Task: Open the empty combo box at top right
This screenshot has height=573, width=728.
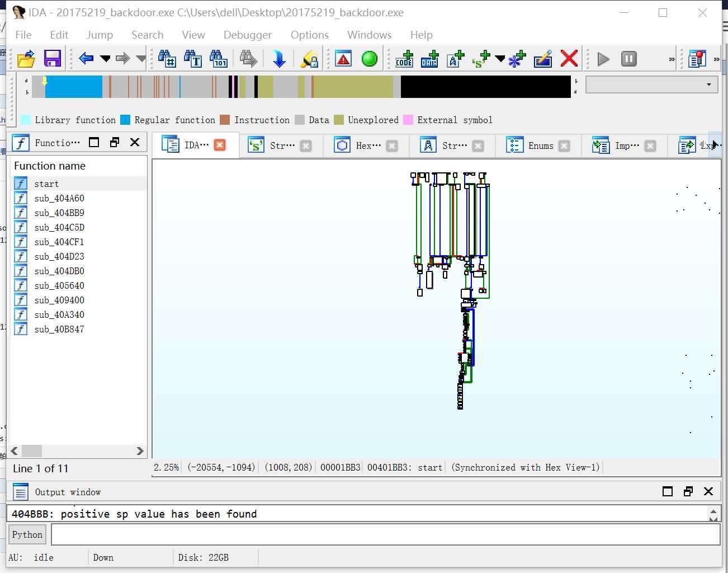Action: coord(651,84)
